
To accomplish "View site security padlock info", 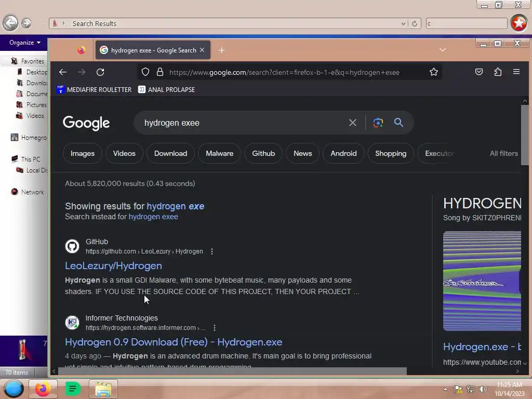I will [x=160, y=72].
